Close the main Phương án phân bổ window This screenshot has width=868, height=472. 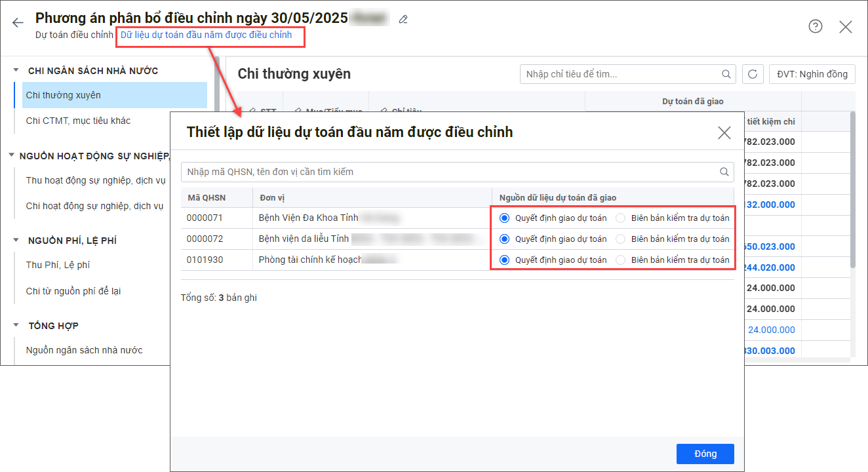coord(846,26)
